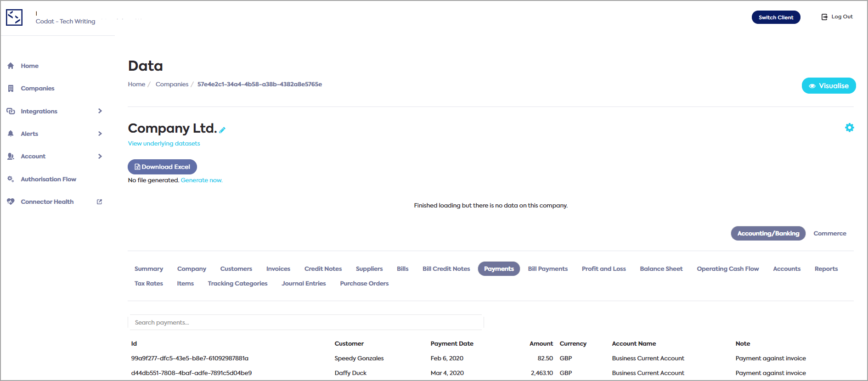The height and width of the screenshot is (381, 868).
Task: Click the Codat logo icon
Action: [14, 17]
